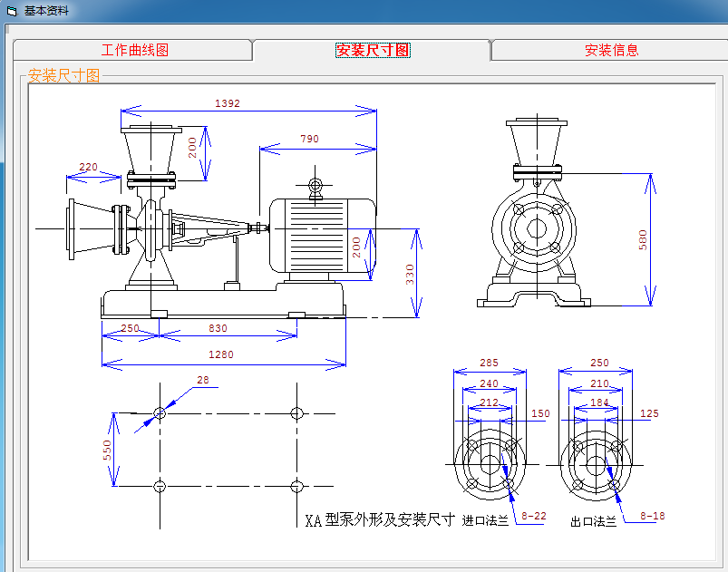
Task: Click the 安装尺寸图 group box heading
Action: coord(63,75)
